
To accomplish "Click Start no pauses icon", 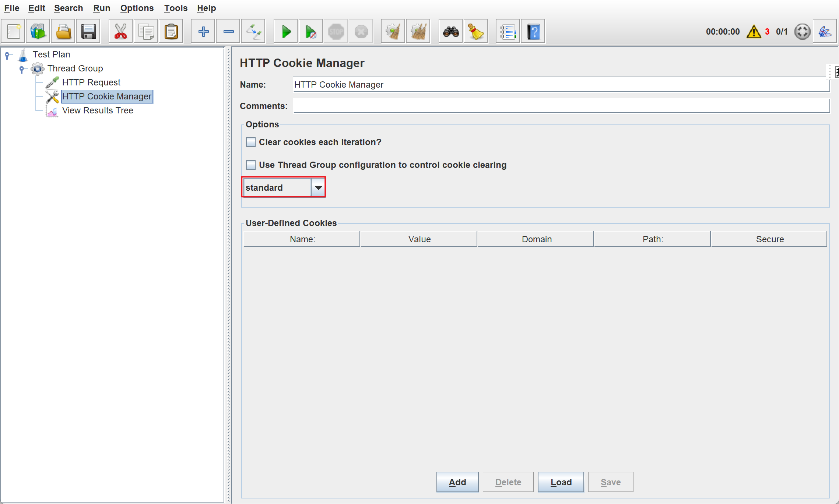I will click(310, 32).
